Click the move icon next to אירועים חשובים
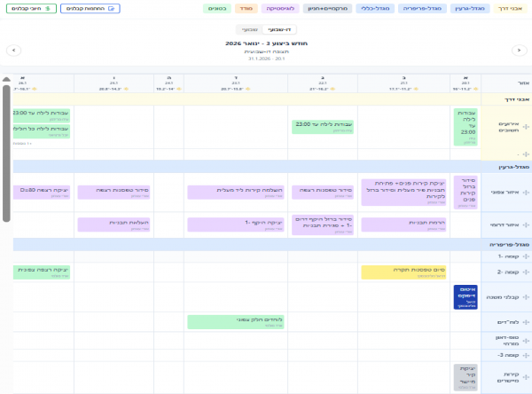This screenshot has width=532, height=394. click(526, 128)
